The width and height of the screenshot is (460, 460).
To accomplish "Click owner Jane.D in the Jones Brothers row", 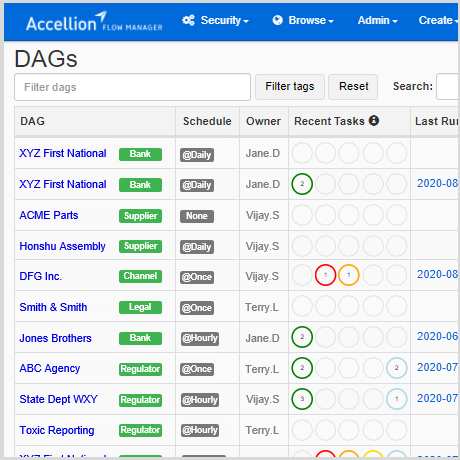I will click(263, 338).
